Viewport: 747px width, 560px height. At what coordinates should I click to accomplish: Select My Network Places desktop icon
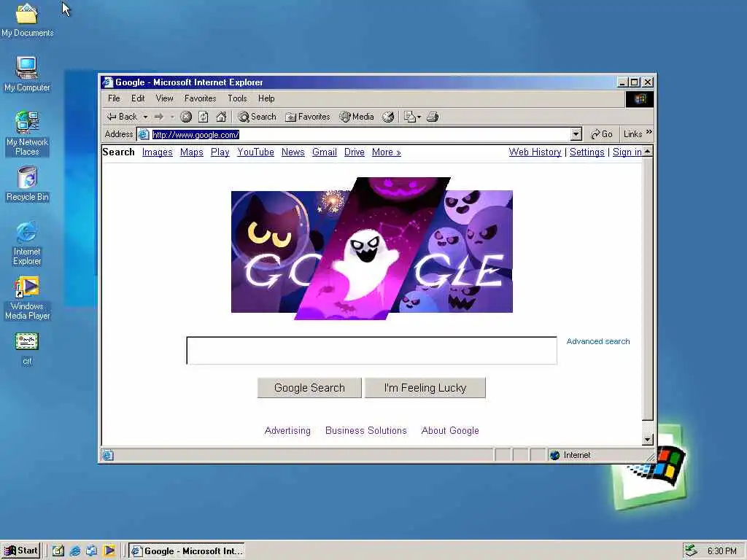(27, 133)
